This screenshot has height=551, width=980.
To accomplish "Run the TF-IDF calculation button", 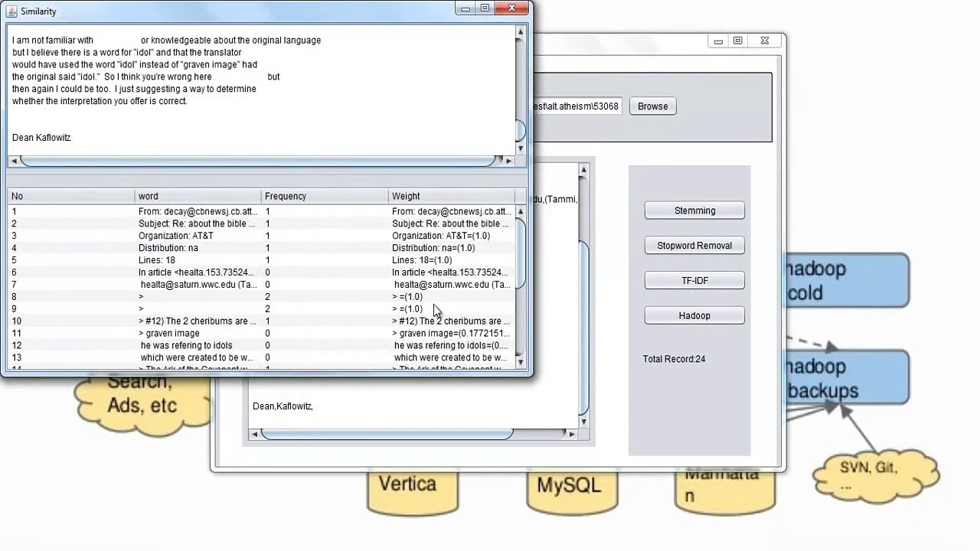I will (694, 281).
